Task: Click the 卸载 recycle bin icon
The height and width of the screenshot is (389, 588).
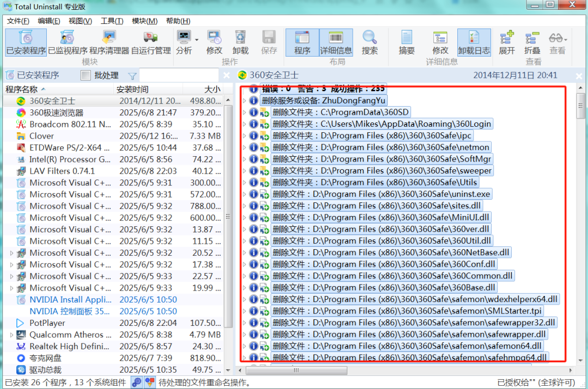Action: [x=241, y=42]
